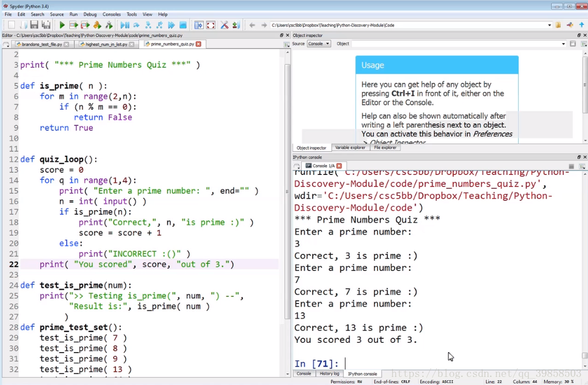This screenshot has width=588, height=385.
Task: Select the Object inspector tab
Action: click(x=311, y=148)
